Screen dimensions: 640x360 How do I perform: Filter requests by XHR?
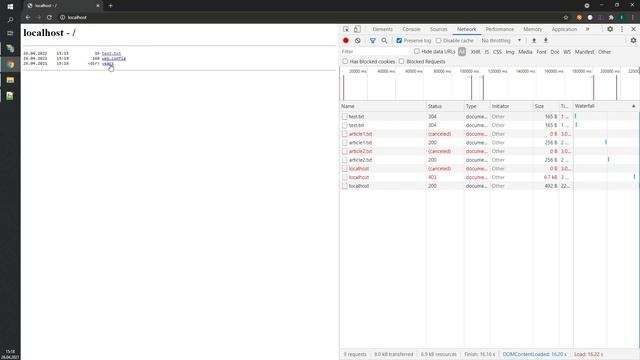[x=476, y=52]
